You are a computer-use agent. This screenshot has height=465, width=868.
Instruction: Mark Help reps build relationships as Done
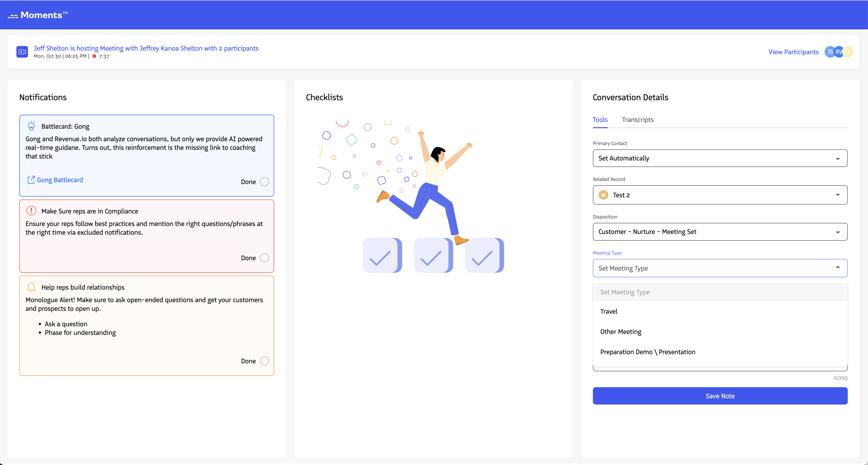(x=265, y=361)
